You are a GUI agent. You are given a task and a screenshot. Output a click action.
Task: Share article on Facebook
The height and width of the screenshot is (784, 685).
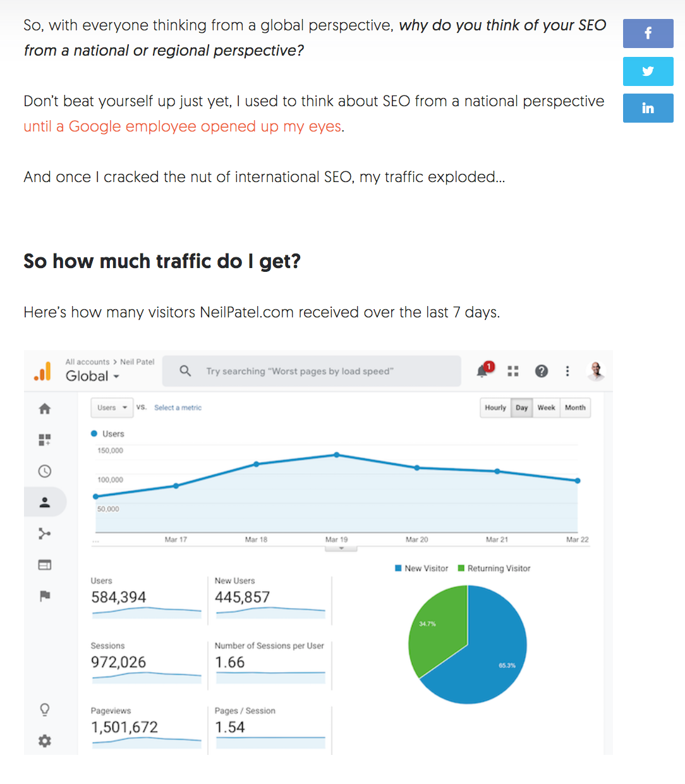pyautogui.click(x=648, y=34)
